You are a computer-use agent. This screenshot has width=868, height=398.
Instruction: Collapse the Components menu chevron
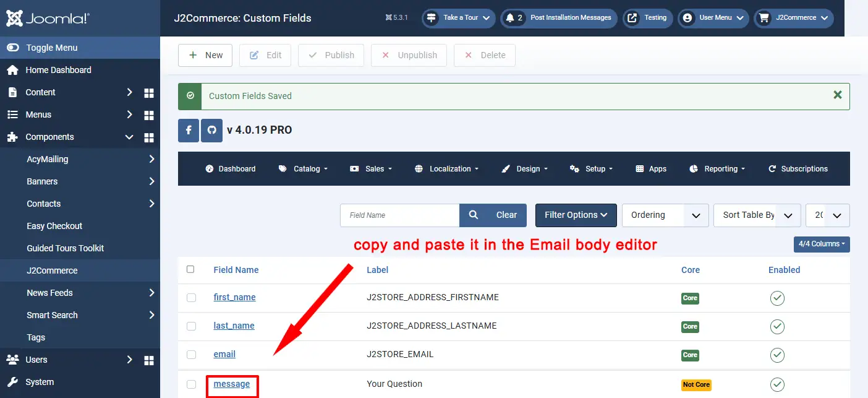pos(129,137)
